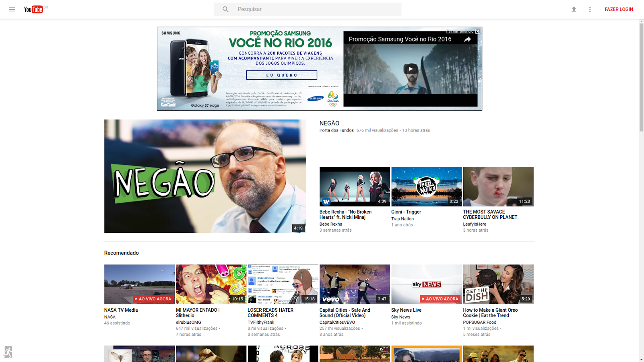Click the Sky News Live title
Image resolution: width=644 pixels, height=362 pixels.
(406, 310)
